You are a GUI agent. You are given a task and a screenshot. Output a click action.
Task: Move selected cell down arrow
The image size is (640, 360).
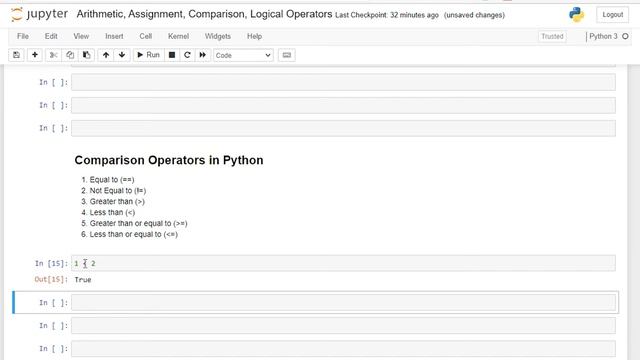122,55
